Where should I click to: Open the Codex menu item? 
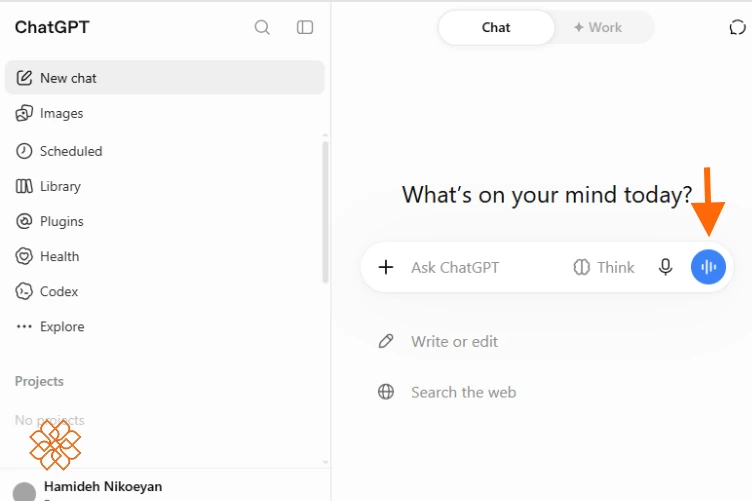(x=164, y=291)
